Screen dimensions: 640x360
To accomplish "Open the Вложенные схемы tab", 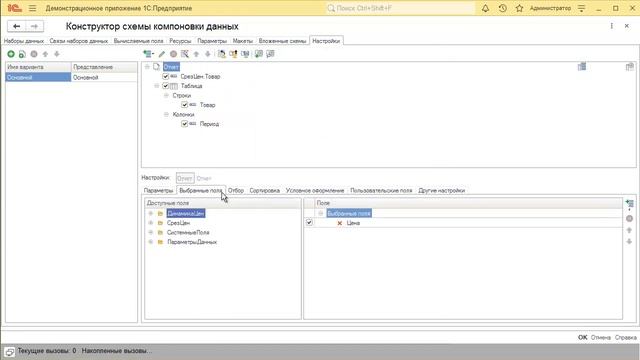I will click(x=282, y=41).
